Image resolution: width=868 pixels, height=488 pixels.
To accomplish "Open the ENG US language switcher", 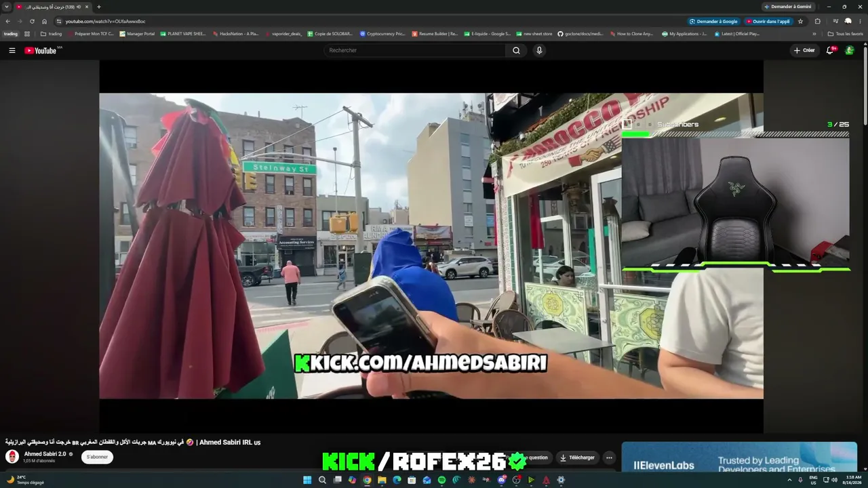I will pos(813,480).
